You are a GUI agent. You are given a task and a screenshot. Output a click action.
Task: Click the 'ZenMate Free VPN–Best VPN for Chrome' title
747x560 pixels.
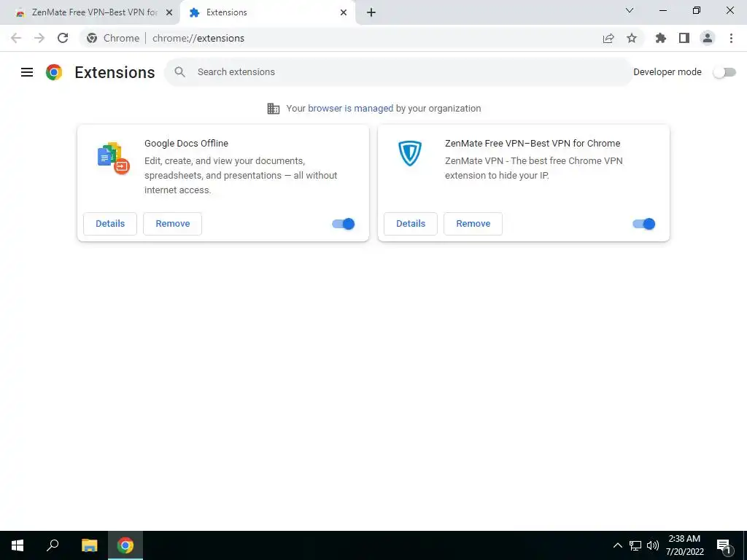(533, 144)
